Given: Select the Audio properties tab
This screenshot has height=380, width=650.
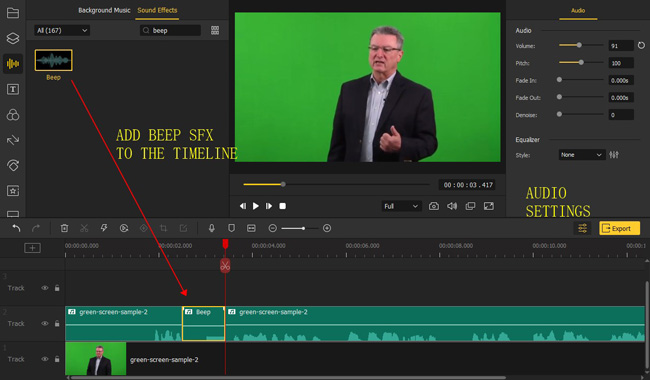Looking at the screenshot, I should (x=578, y=10).
